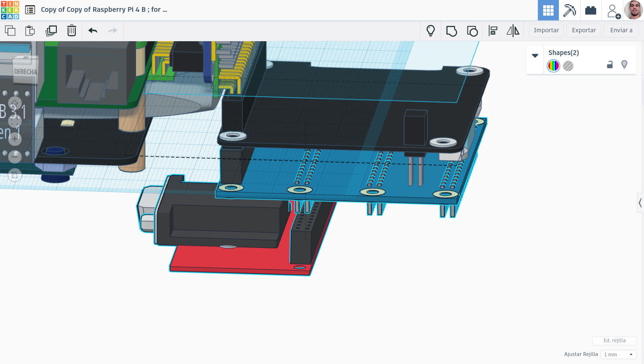Redo the last undone action
The height and width of the screenshot is (364, 644).
pos(113,31)
